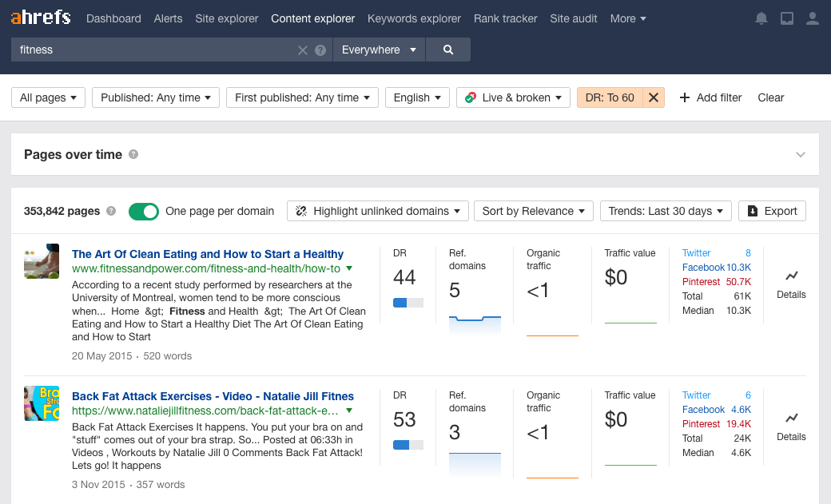Select Content explorer in navigation
831x504 pixels.
(x=312, y=18)
